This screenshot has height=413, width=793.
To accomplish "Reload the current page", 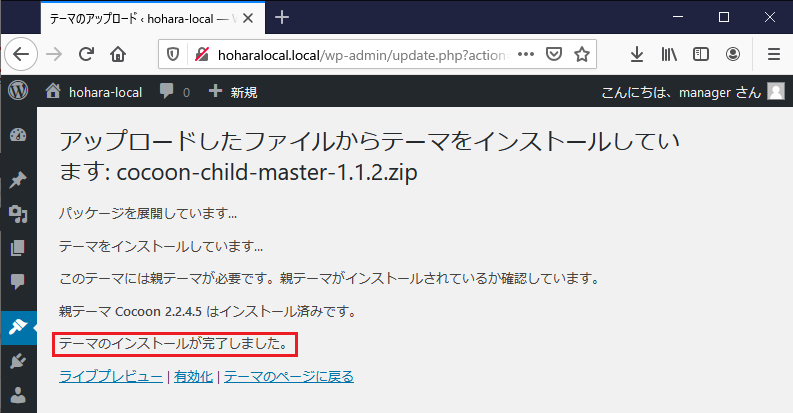I will [86, 54].
